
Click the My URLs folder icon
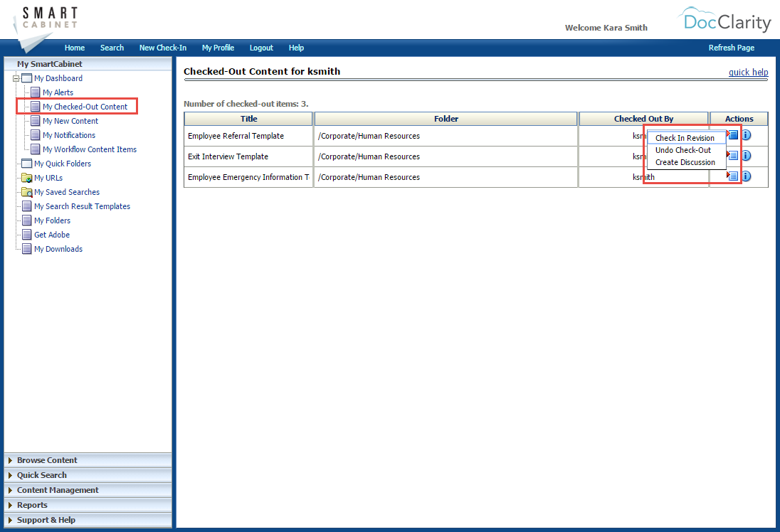[x=28, y=178]
